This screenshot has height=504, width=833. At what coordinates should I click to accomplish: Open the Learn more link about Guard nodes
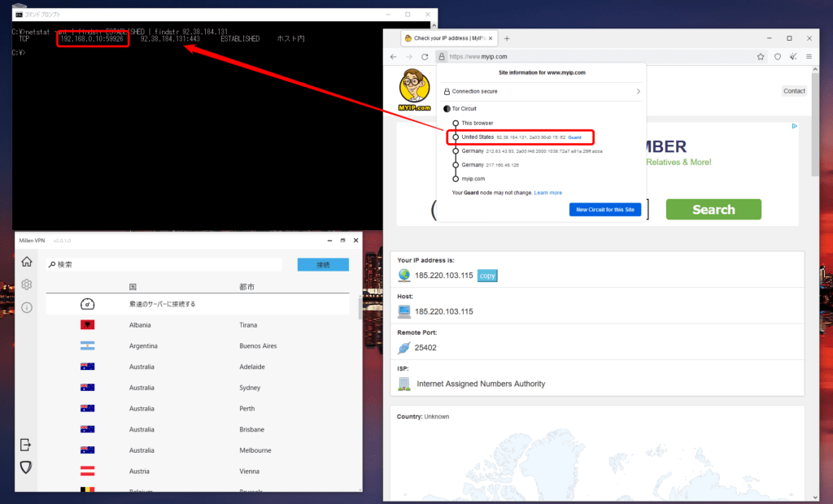(x=547, y=193)
